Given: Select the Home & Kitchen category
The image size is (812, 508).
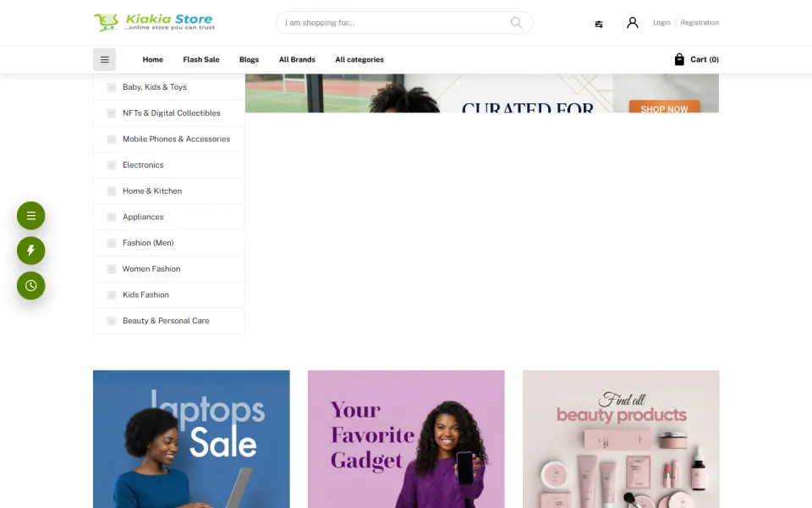Looking at the screenshot, I should point(152,190).
